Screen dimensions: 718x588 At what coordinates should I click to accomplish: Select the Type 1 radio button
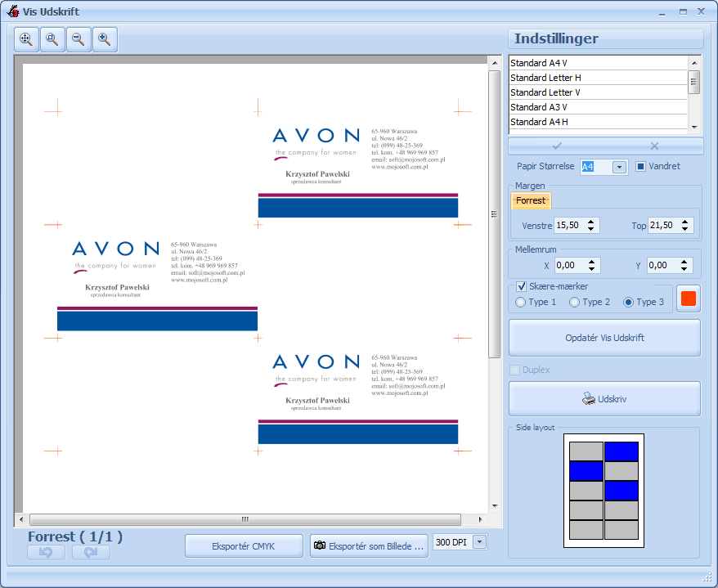pyautogui.click(x=520, y=303)
